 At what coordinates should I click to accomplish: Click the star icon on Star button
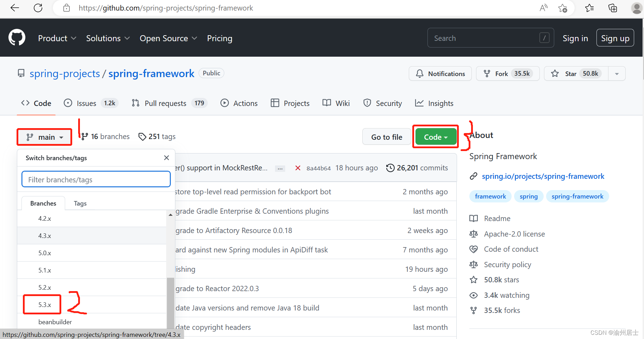(555, 74)
